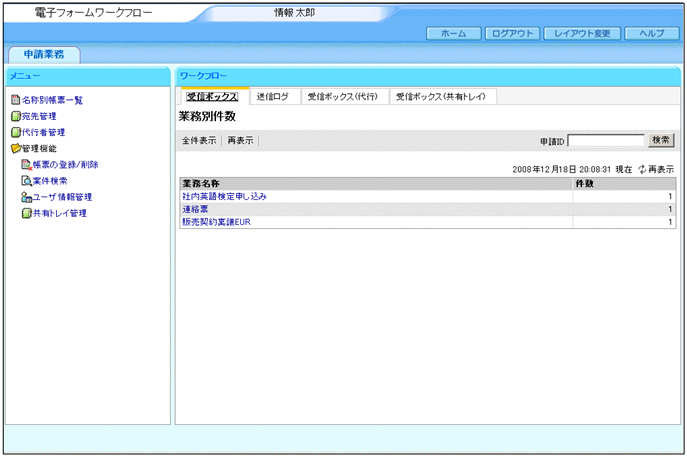Open the 社内英語検定申し込み link

pyautogui.click(x=224, y=197)
